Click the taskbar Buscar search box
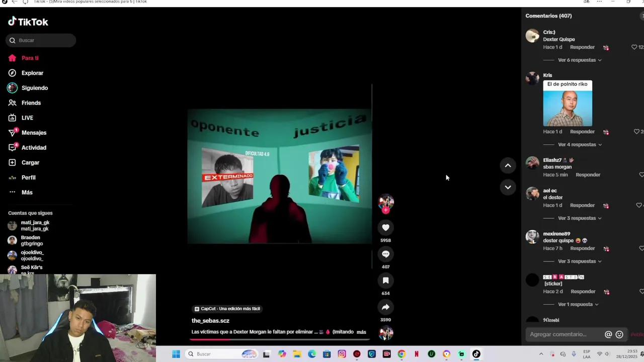Screen dimensions: 644x362 [223, 354]
